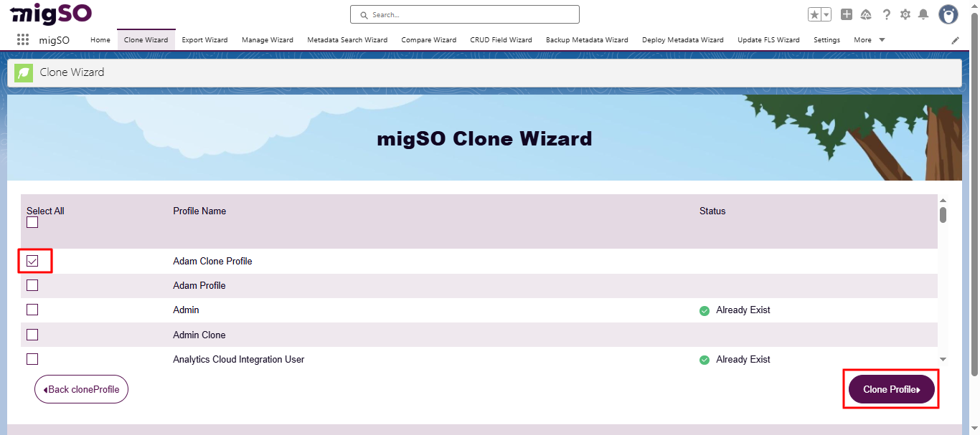Click the migSO logo
This screenshot has width=980, height=435.
[52, 13]
